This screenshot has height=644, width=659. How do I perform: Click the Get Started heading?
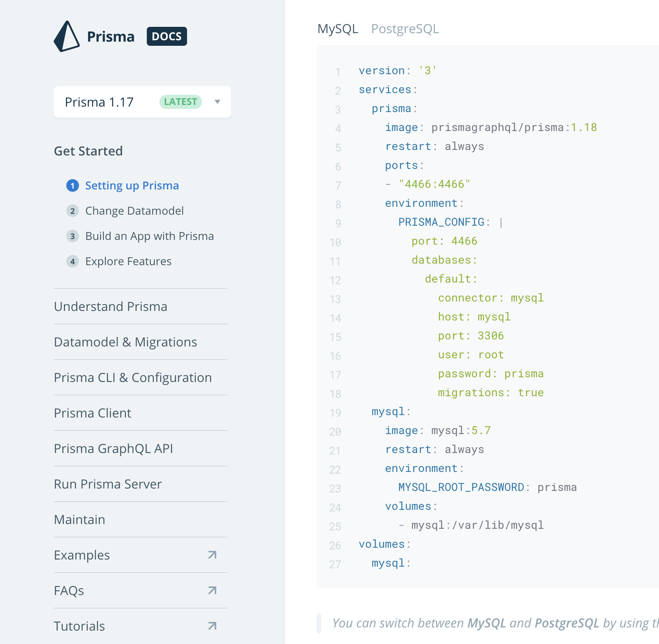click(88, 151)
